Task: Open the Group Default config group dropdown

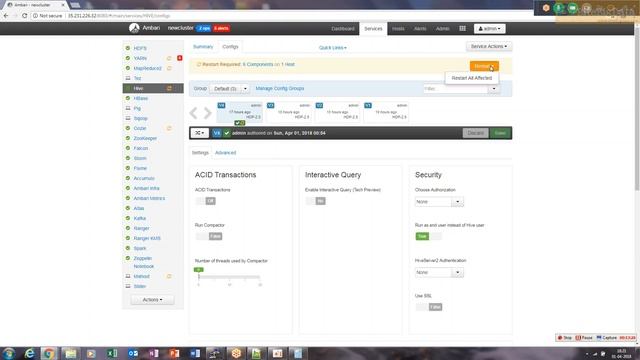Action: coord(229,89)
